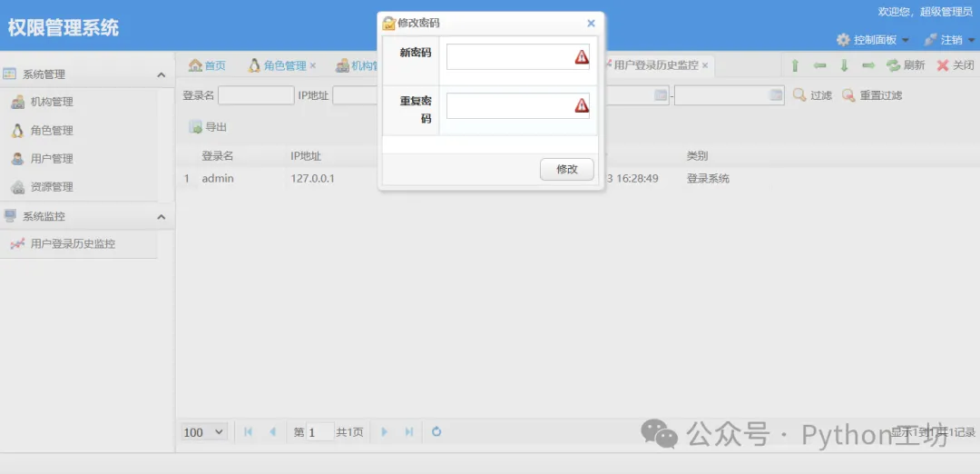Go to first page in pager
Screen dimensions: 980x474
click(x=248, y=431)
